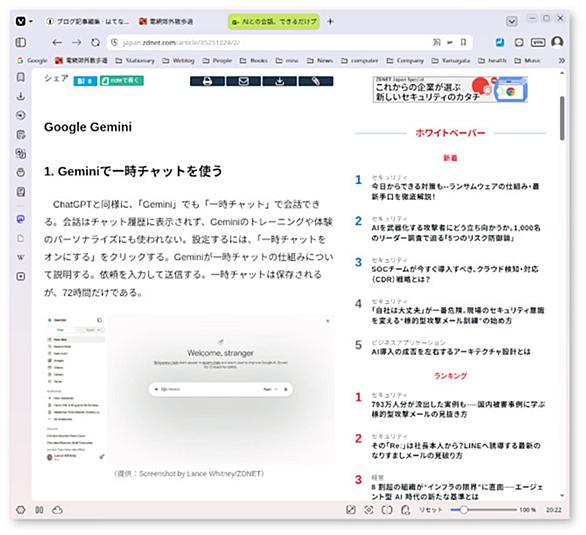Open the Vivaldi main menu icon

click(x=21, y=21)
